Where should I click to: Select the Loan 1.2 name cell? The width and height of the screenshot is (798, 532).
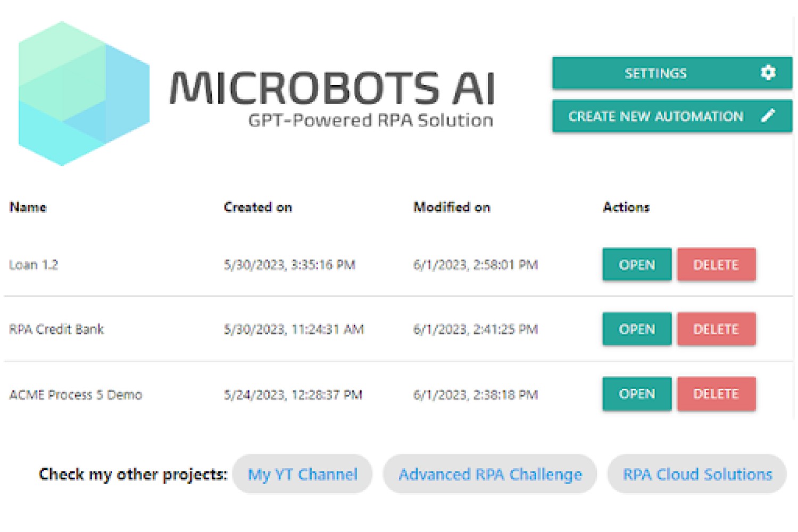[34, 264]
